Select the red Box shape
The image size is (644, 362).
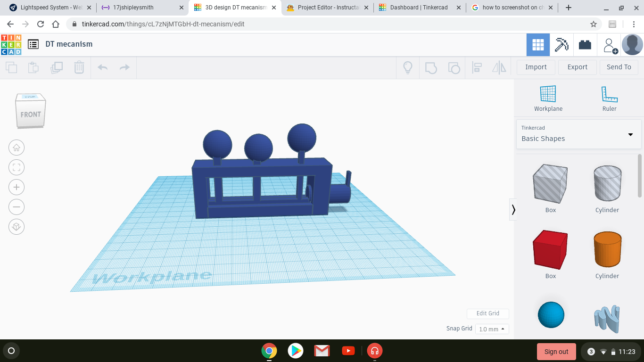point(550,249)
